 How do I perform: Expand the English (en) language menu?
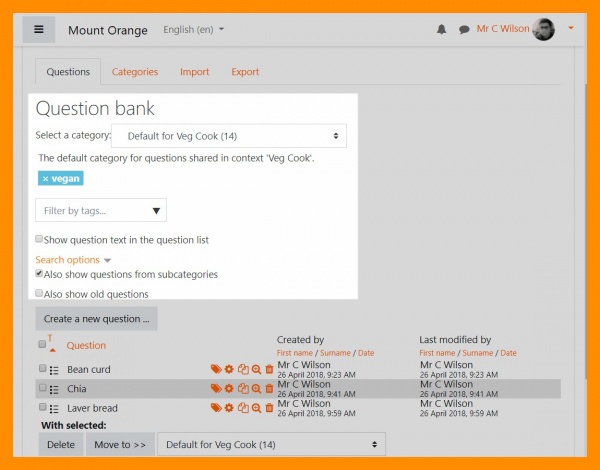(193, 30)
